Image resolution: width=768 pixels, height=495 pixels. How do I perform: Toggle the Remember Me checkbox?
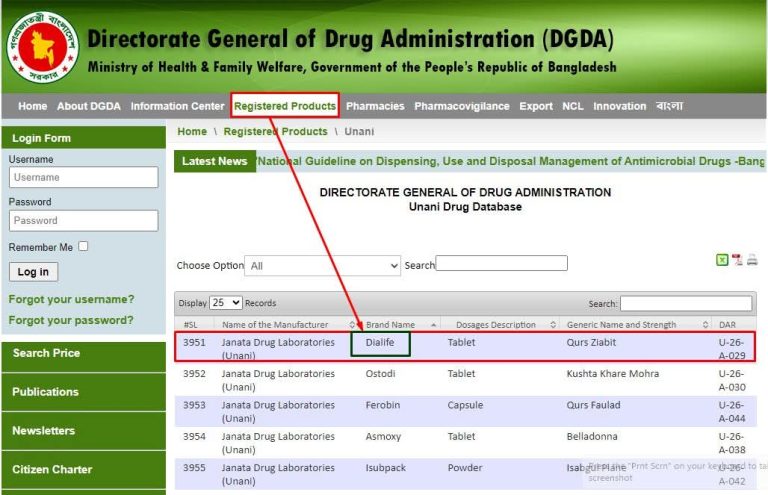pos(83,246)
